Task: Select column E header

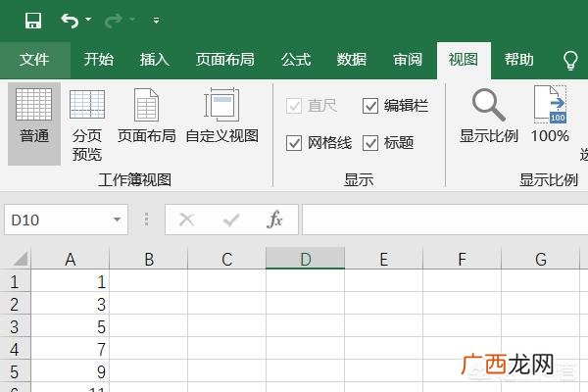Action: (383, 259)
